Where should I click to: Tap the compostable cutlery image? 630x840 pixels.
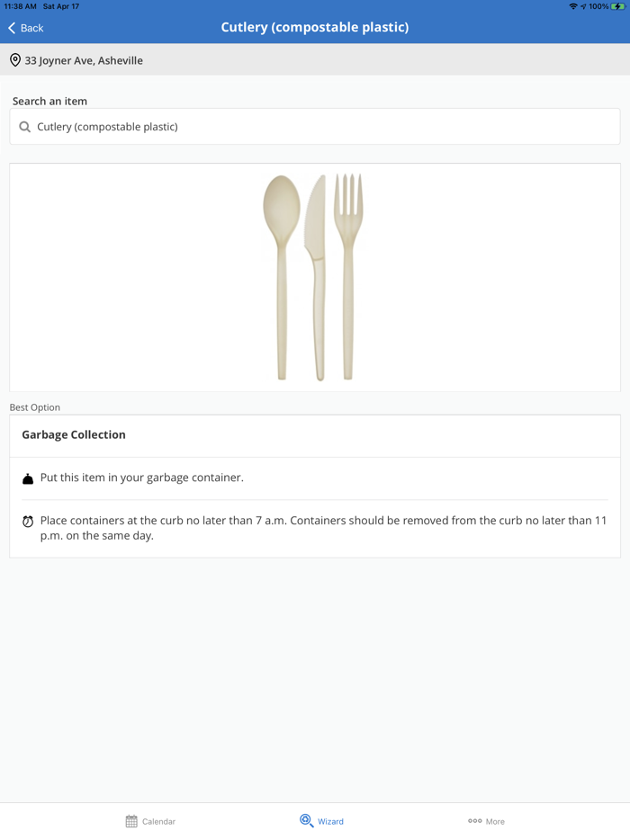coord(314,278)
